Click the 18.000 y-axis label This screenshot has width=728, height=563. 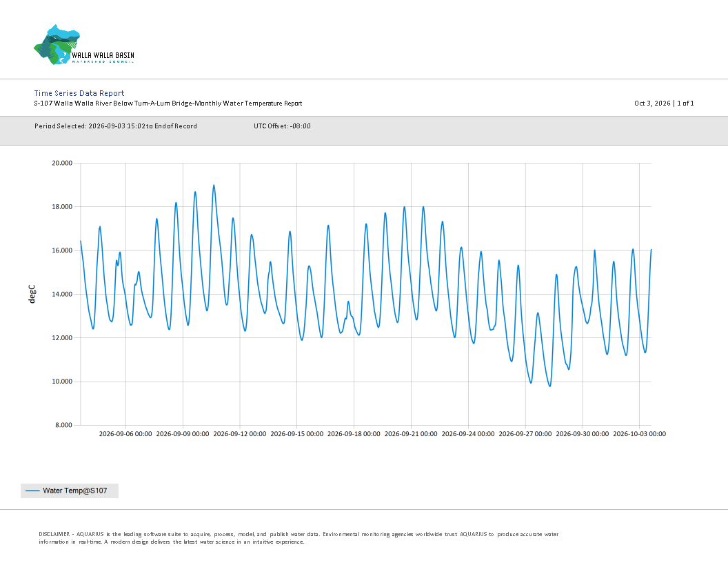[62, 207]
